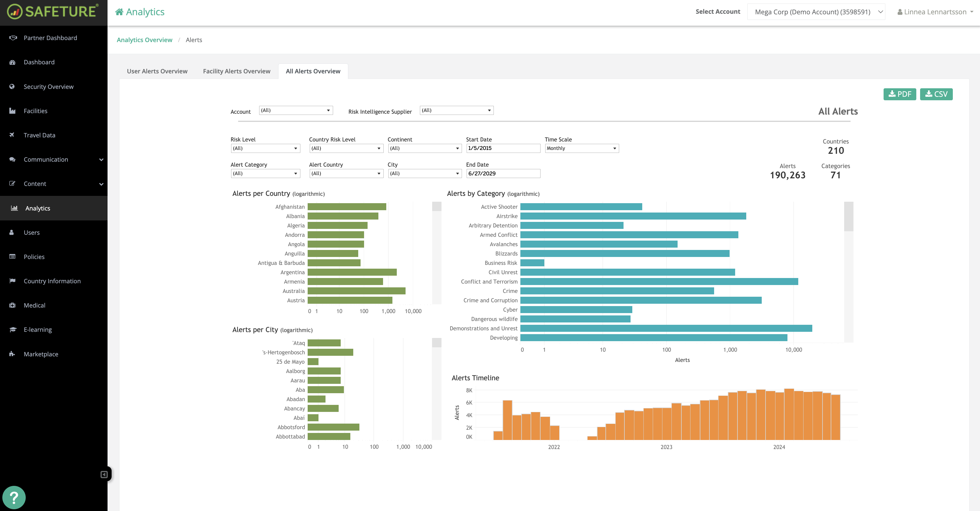The image size is (980, 511).
Task: Open the Select Account dropdown
Action: 816,12
